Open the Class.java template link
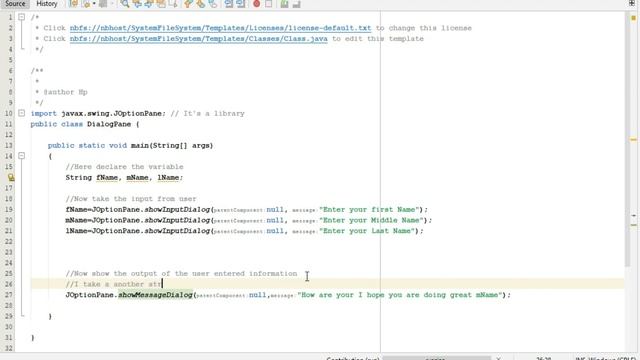The height and width of the screenshot is (360, 640). click(x=198, y=38)
